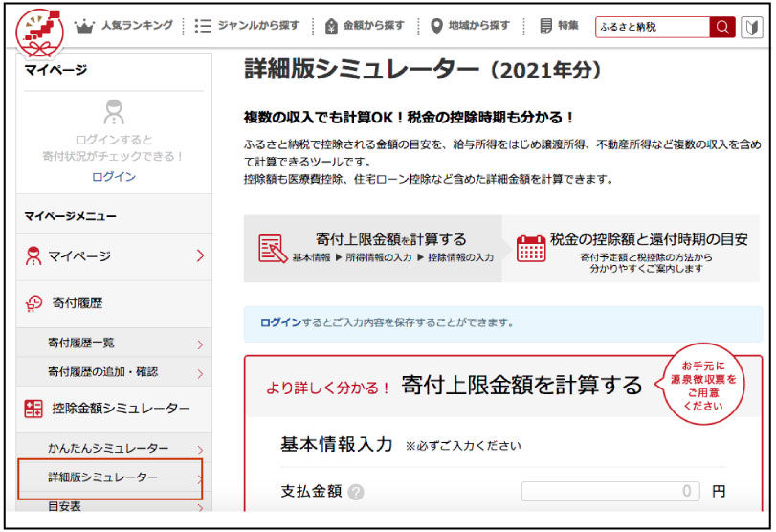Click the list icon beside ジャンルから探す

coord(203,26)
